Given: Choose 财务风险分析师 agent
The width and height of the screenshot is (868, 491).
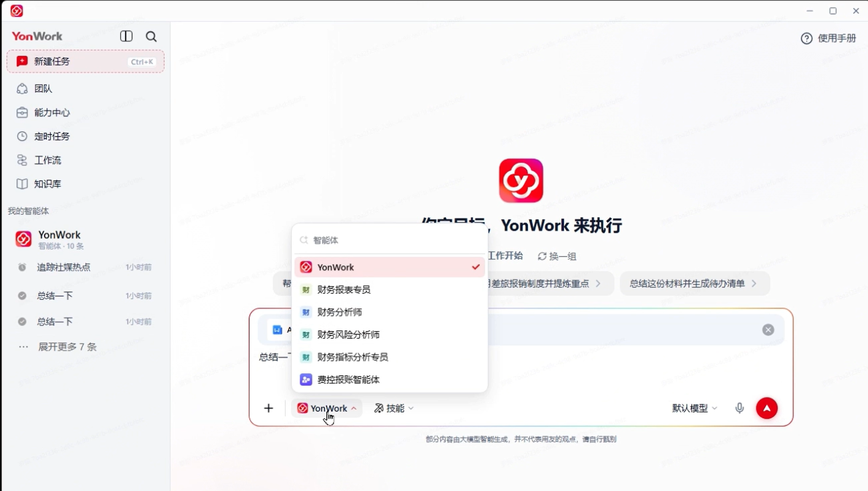Looking at the screenshot, I should tap(390, 334).
